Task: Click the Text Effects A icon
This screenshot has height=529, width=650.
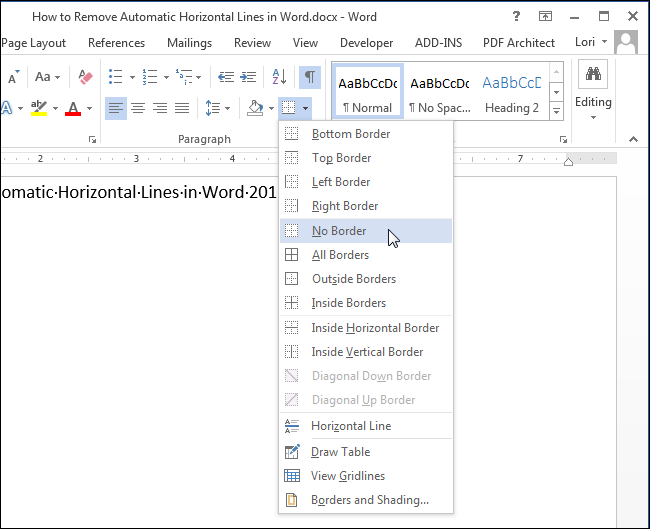Action: coord(6,108)
